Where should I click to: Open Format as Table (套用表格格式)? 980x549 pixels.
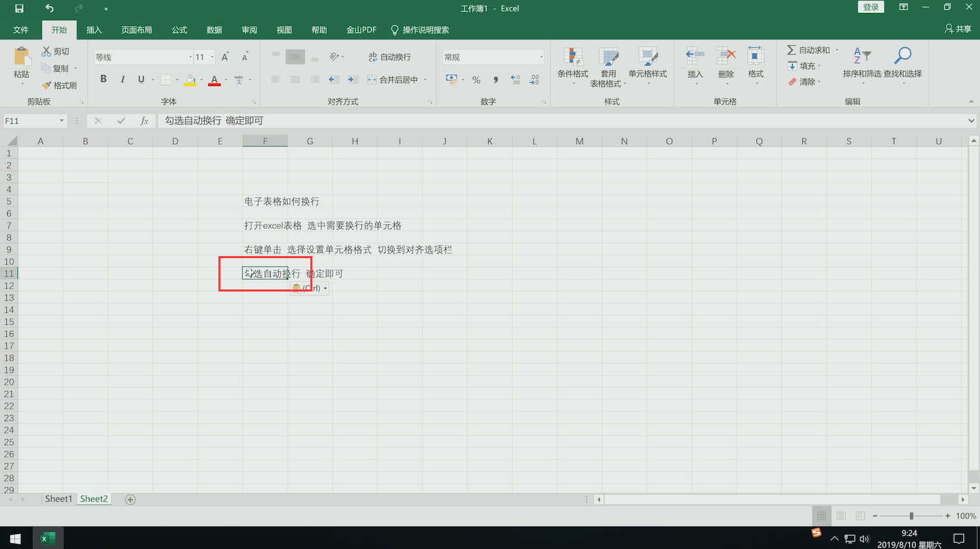[x=608, y=67]
